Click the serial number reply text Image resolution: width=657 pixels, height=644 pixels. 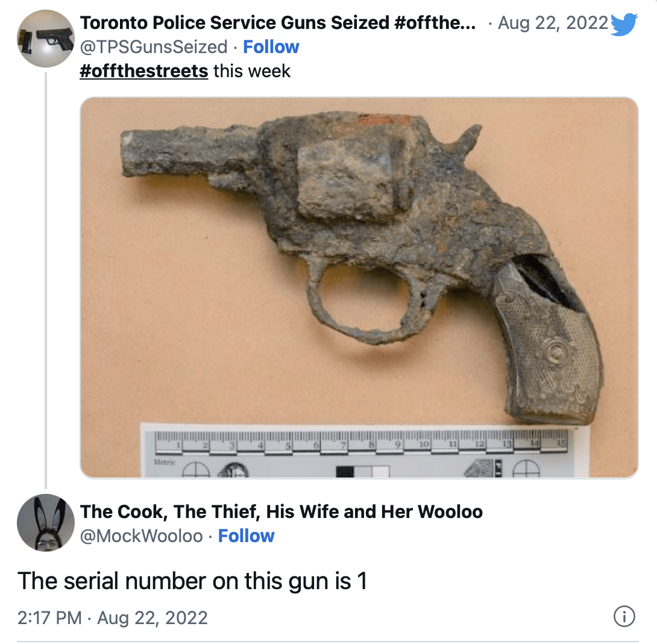coord(192,581)
